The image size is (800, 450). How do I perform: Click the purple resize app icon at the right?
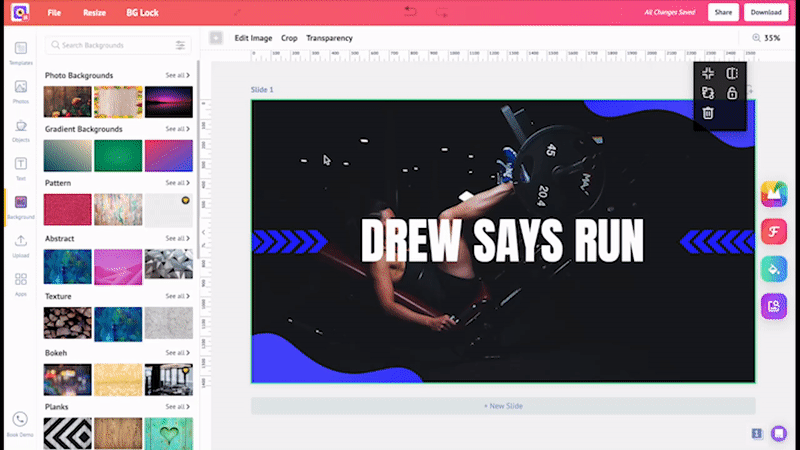pyautogui.click(x=774, y=306)
